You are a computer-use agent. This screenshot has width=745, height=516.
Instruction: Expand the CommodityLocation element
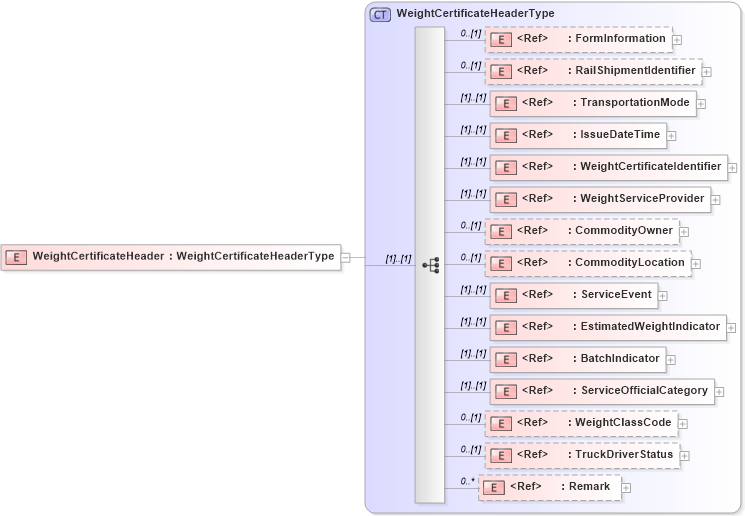(x=696, y=264)
